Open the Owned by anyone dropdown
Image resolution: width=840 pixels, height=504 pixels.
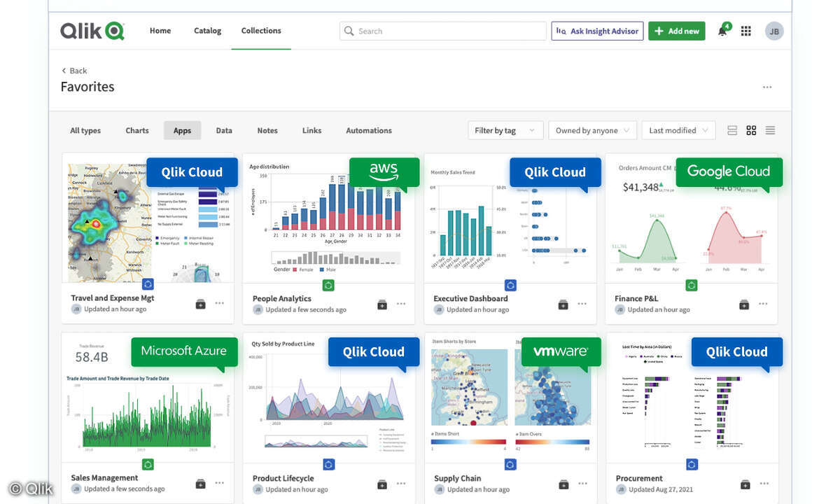pyautogui.click(x=592, y=130)
